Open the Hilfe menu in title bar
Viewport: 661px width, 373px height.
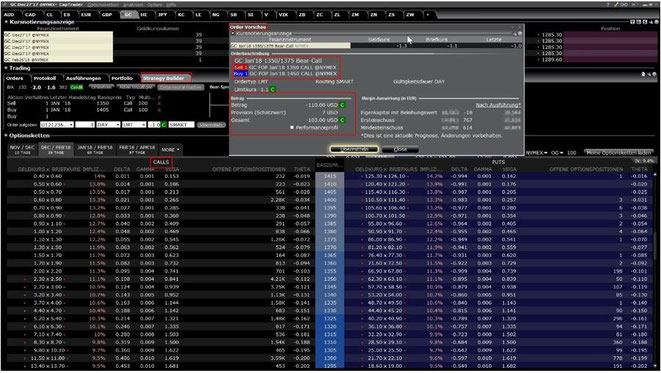tap(171, 5)
